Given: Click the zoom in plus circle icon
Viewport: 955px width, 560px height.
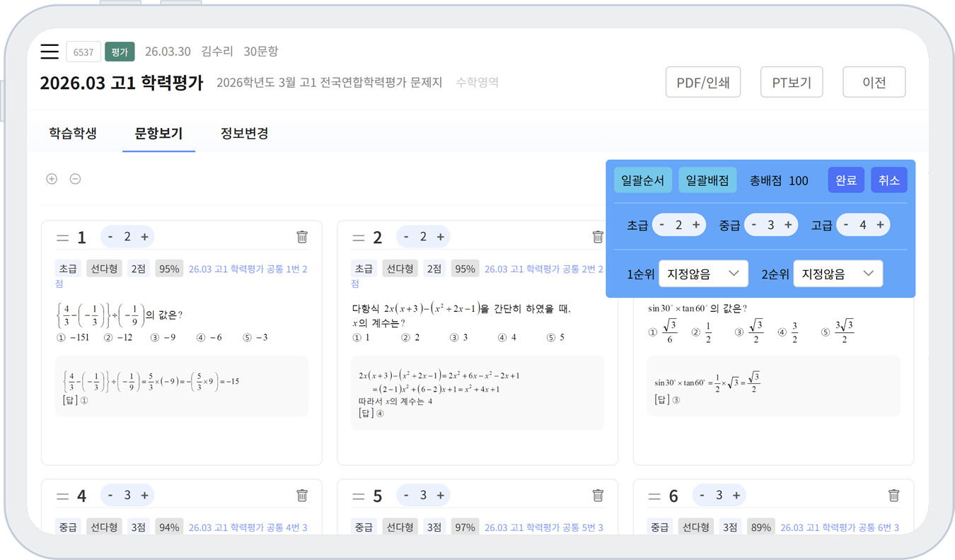Looking at the screenshot, I should tap(52, 179).
